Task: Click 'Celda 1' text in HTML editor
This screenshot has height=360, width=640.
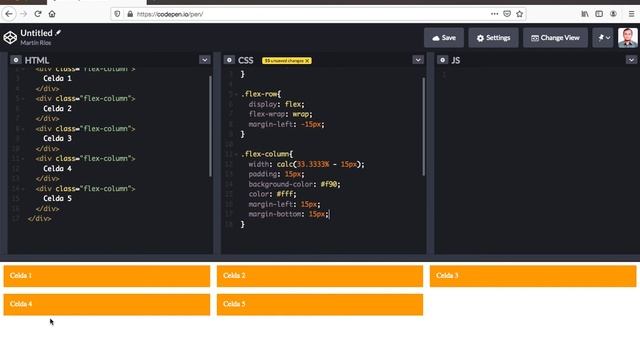Action: [57, 78]
